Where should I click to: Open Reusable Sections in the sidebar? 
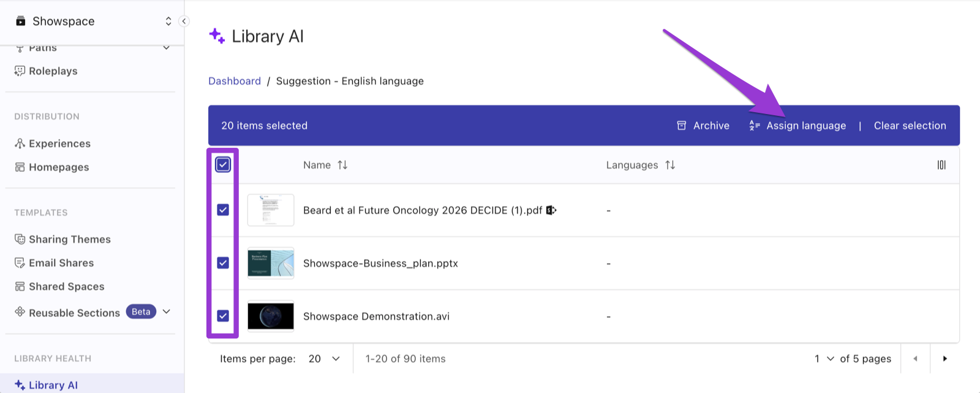tap(74, 313)
